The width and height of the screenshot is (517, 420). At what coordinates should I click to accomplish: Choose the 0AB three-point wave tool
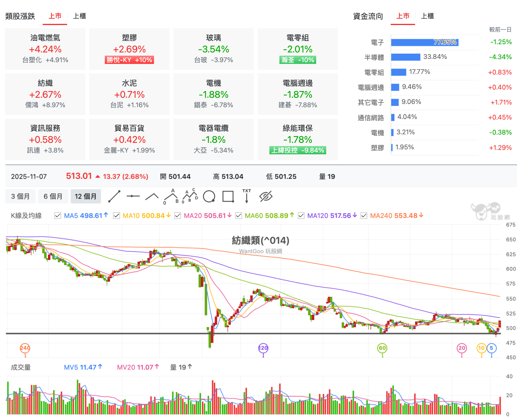coord(171,196)
